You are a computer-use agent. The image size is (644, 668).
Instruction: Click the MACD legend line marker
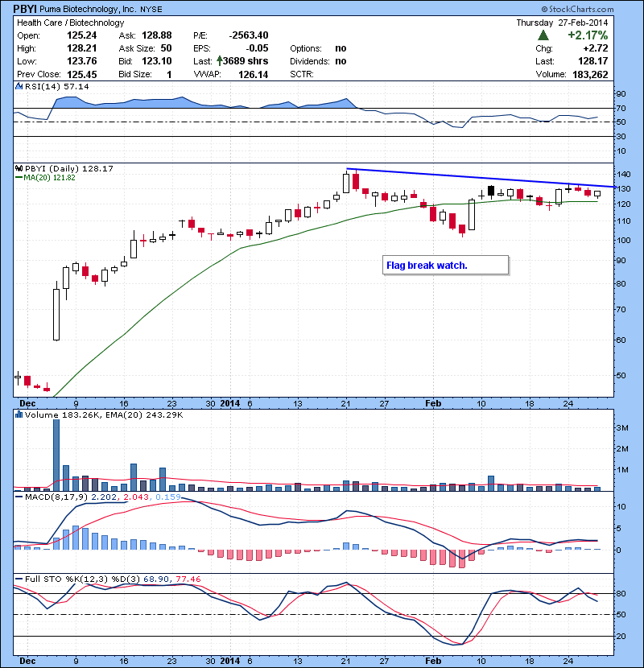(x=19, y=497)
